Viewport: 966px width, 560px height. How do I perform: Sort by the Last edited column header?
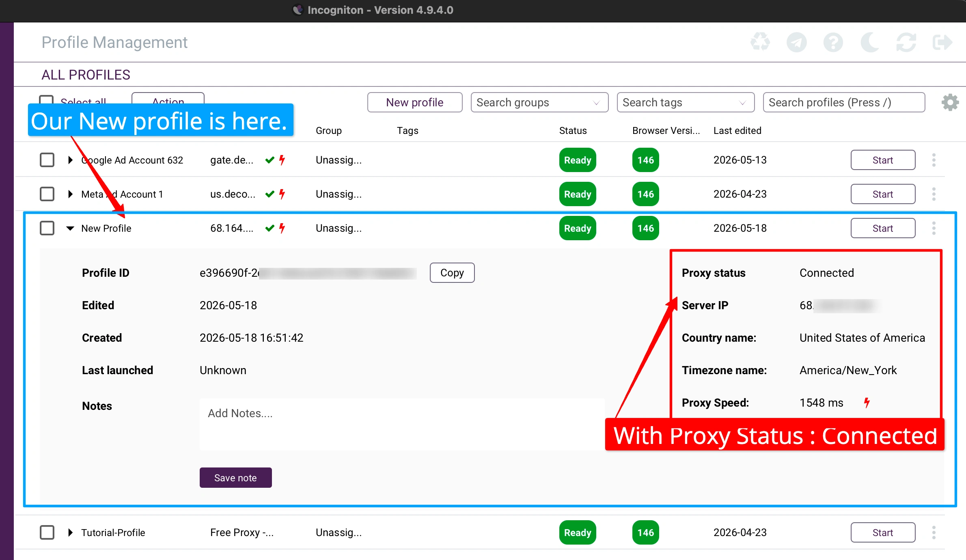pyautogui.click(x=737, y=131)
